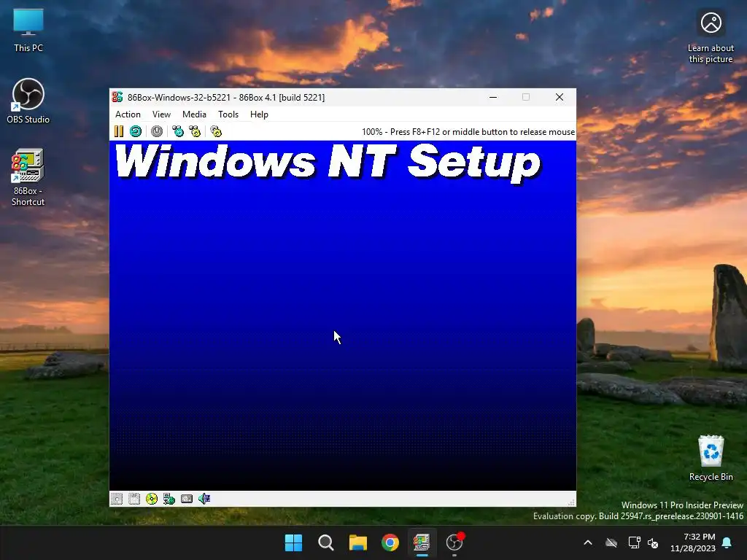747x560 pixels.
Task: Select the Recycle Bin desktop icon
Action: (x=711, y=458)
